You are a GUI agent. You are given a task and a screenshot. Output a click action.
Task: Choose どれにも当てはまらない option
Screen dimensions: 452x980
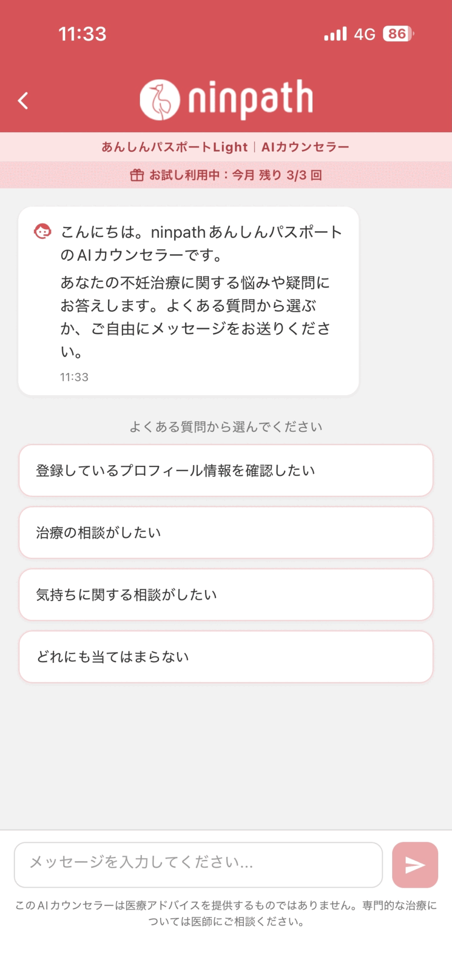pos(226,657)
